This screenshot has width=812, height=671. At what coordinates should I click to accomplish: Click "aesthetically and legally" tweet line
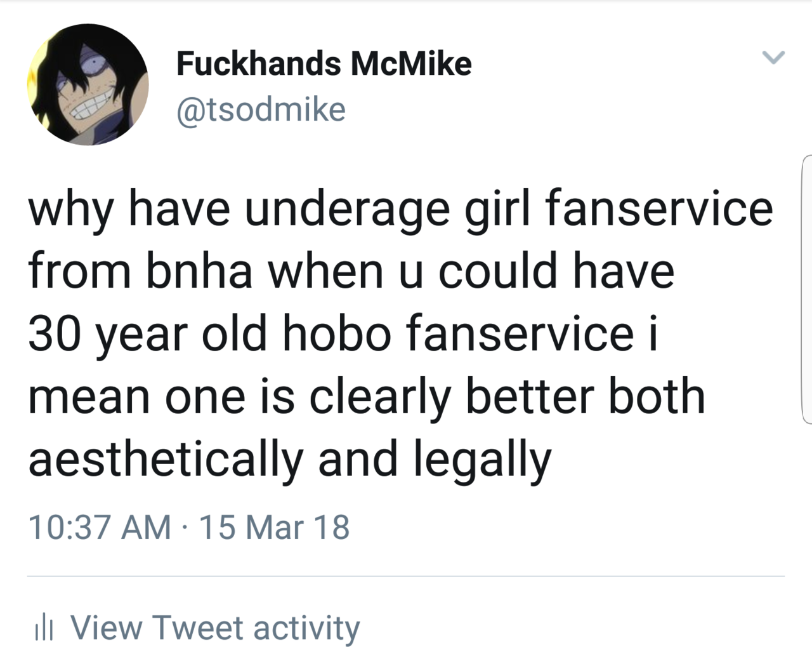coord(290,460)
